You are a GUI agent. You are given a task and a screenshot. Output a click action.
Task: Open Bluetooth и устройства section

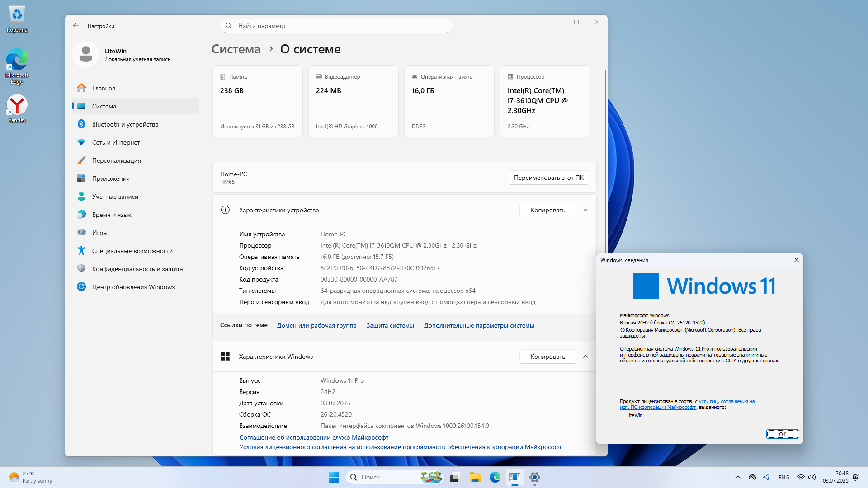coord(125,124)
